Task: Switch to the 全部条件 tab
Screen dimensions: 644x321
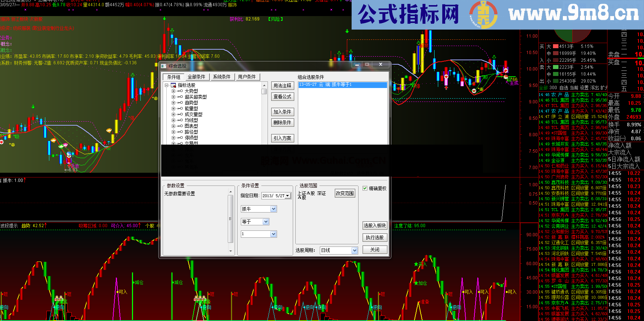Action: [x=196, y=77]
